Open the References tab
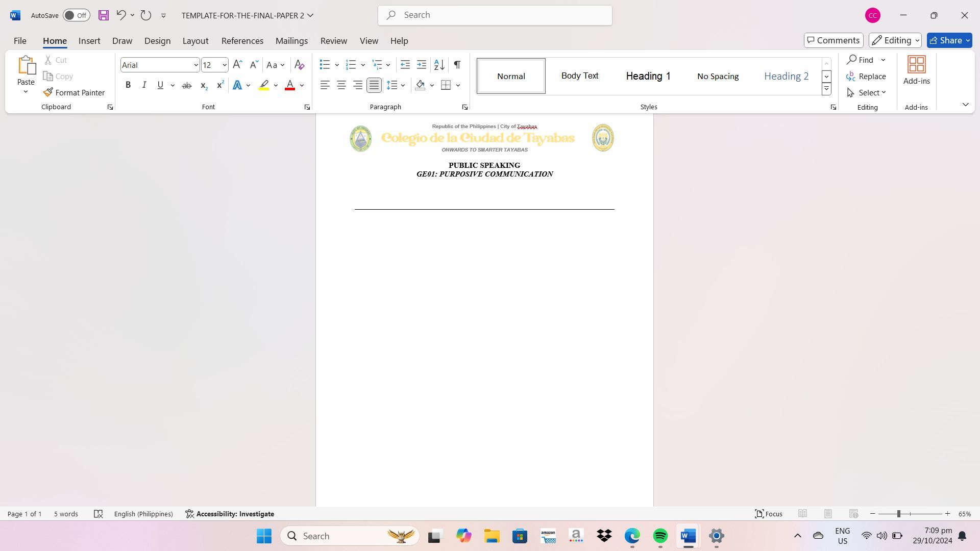Viewport: 980px width, 551px height. (242, 41)
